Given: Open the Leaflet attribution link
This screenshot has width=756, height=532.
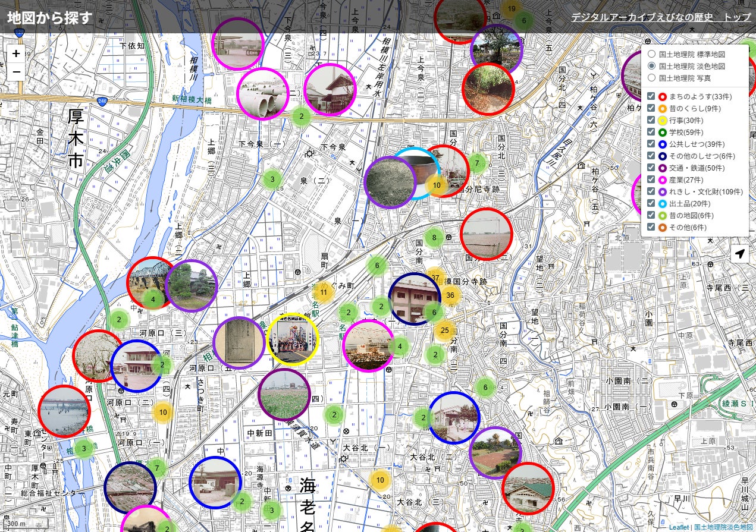Looking at the screenshot, I should [x=679, y=527].
